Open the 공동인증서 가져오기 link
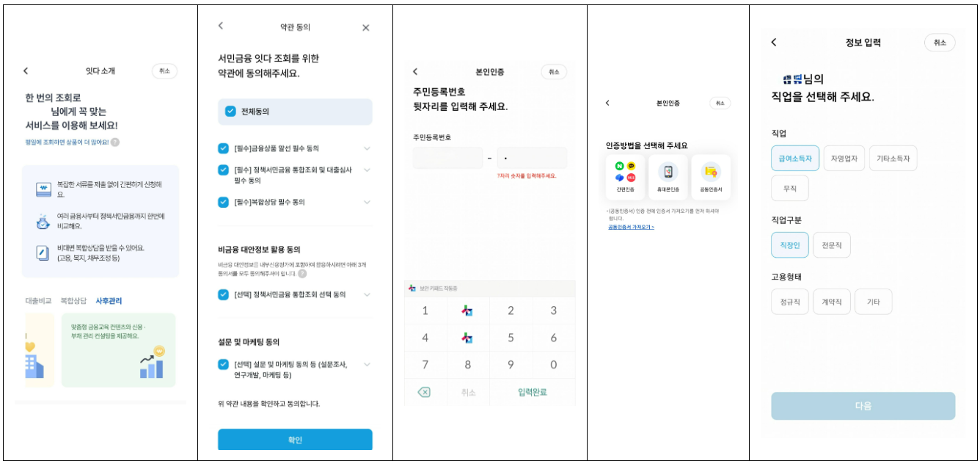Image resolution: width=980 pixels, height=461 pixels. pos(632,227)
